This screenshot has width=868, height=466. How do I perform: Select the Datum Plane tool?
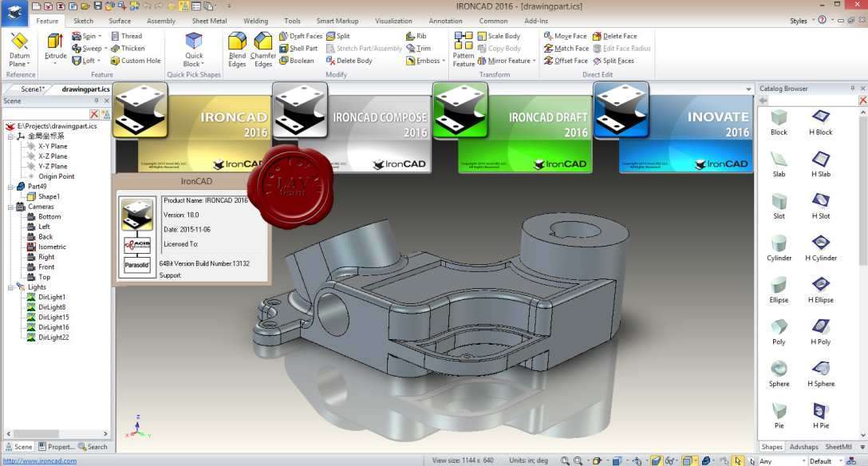click(19, 49)
